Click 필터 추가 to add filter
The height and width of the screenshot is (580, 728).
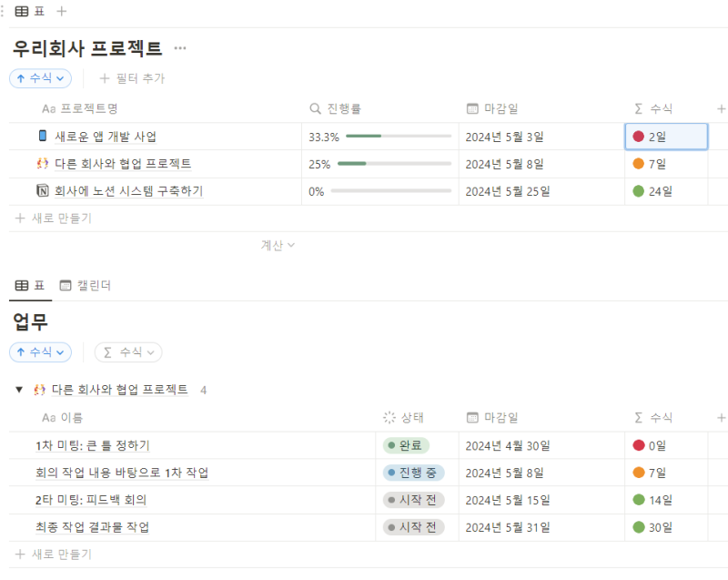coord(132,78)
